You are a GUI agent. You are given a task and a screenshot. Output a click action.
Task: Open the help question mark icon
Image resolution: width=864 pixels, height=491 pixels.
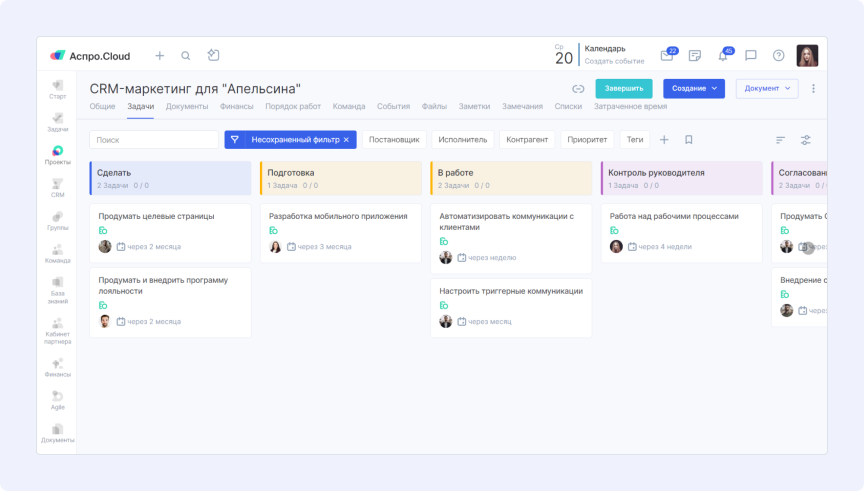pyautogui.click(x=779, y=56)
